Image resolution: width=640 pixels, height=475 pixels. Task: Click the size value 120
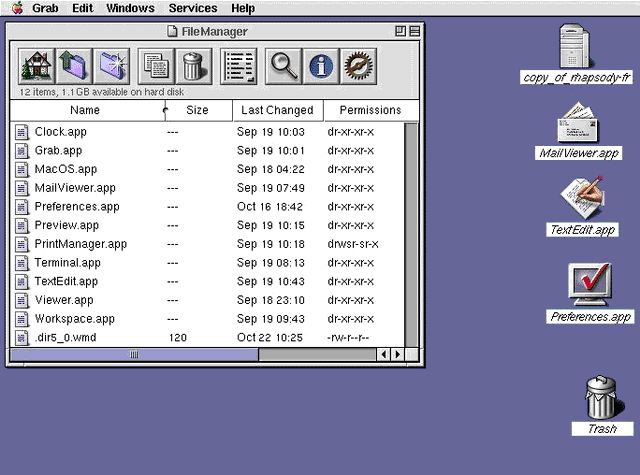coord(178,337)
